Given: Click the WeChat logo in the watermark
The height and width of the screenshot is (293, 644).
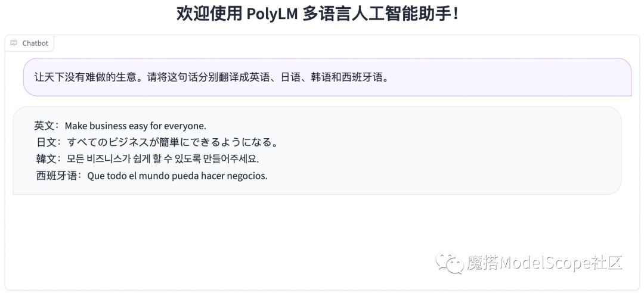Looking at the screenshot, I should pyautogui.click(x=450, y=262).
